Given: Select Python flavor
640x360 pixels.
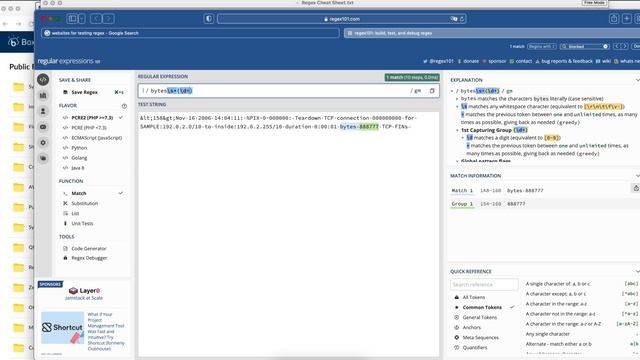Looking at the screenshot, I should click(79, 148).
